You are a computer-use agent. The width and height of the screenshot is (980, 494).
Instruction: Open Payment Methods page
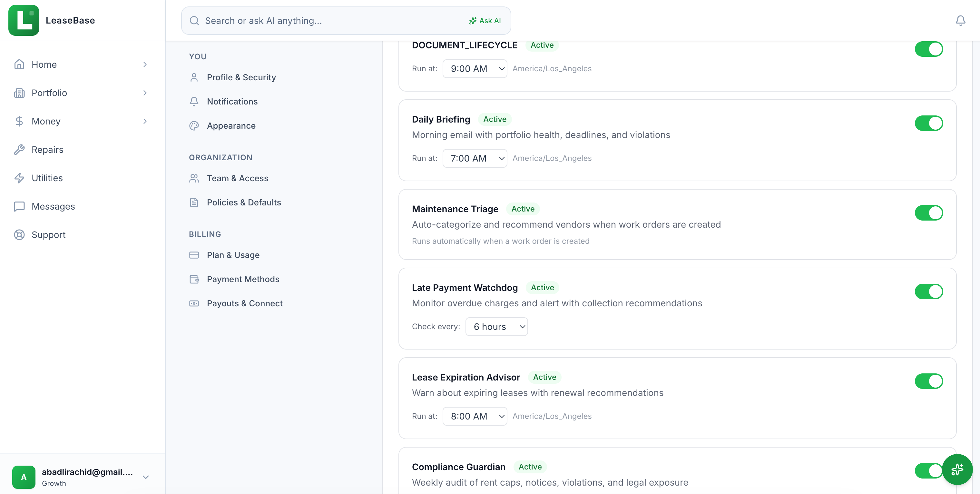[243, 279]
